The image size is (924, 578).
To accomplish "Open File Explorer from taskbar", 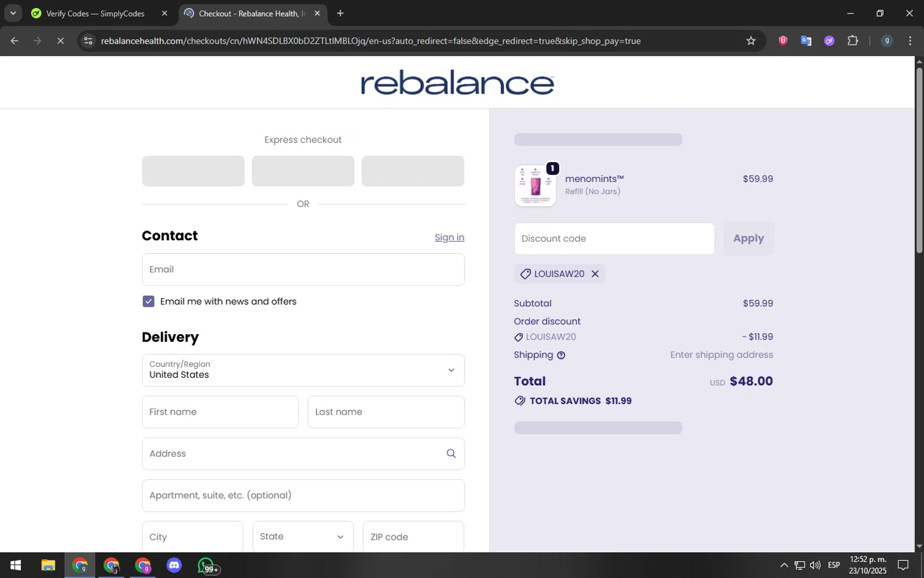I will click(48, 566).
